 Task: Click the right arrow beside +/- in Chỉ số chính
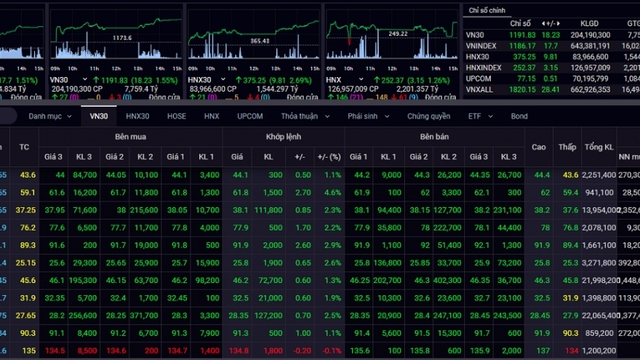tap(558, 24)
